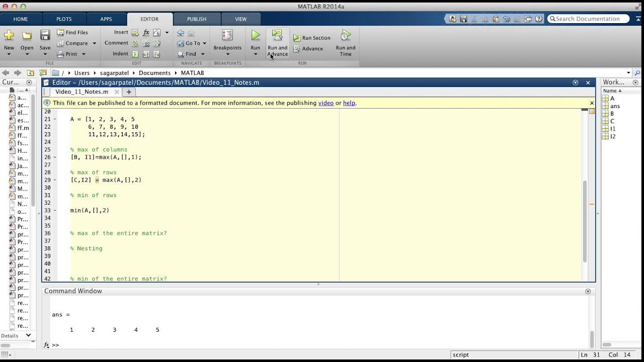Click the folder back navigation arrow
644x362 pixels.
tap(6, 73)
